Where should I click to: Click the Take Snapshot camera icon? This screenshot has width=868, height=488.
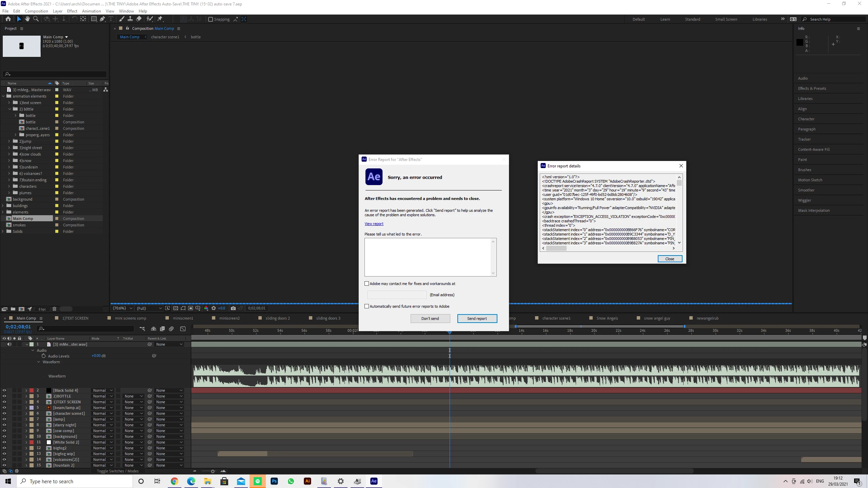coord(233,308)
